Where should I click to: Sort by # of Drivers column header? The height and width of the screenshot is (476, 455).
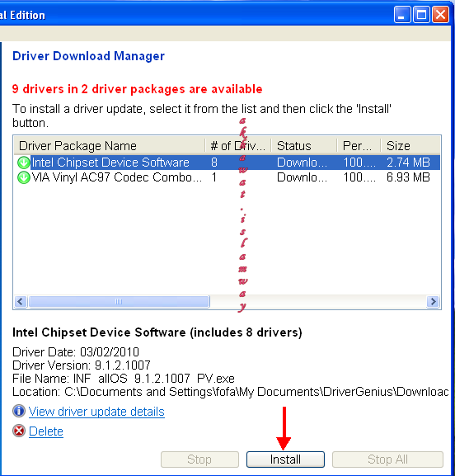click(x=238, y=146)
